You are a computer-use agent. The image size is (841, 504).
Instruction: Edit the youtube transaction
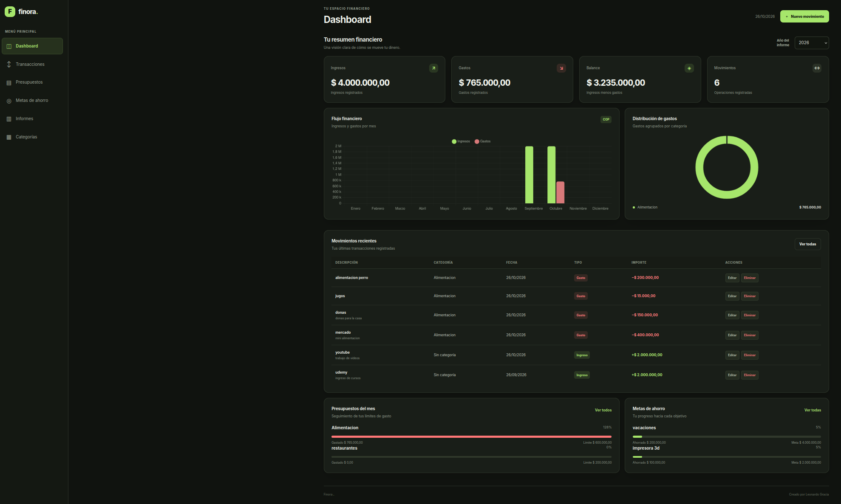coord(732,355)
